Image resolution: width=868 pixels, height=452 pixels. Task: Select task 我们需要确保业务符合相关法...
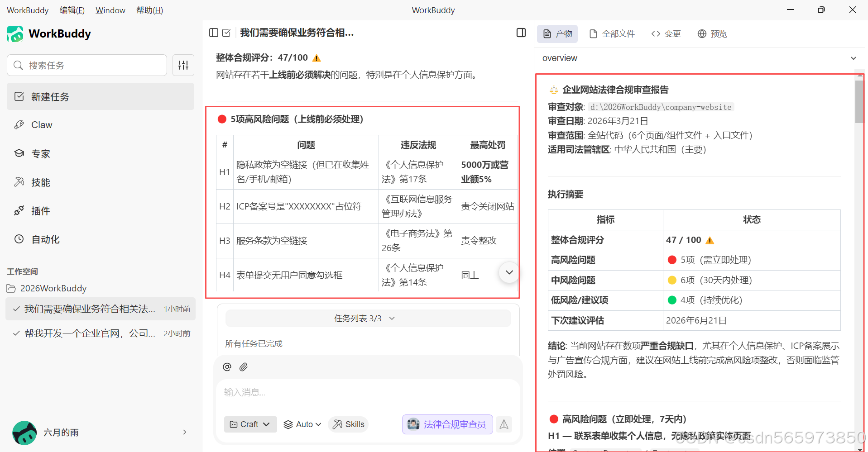coord(101,309)
